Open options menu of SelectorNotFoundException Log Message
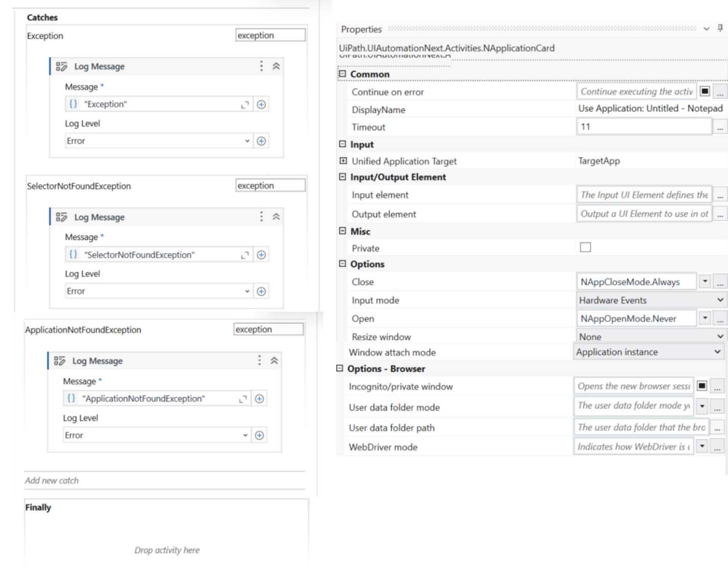This screenshot has height=580, width=728. tap(261, 216)
